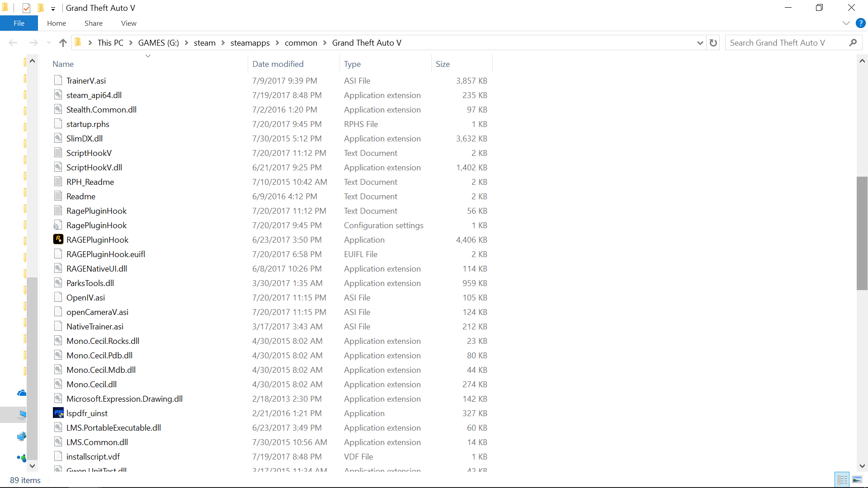Click the file list vertical scrollbar thumb
Image resolution: width=868 pixels, height=488 pixels.
point(862,233)
